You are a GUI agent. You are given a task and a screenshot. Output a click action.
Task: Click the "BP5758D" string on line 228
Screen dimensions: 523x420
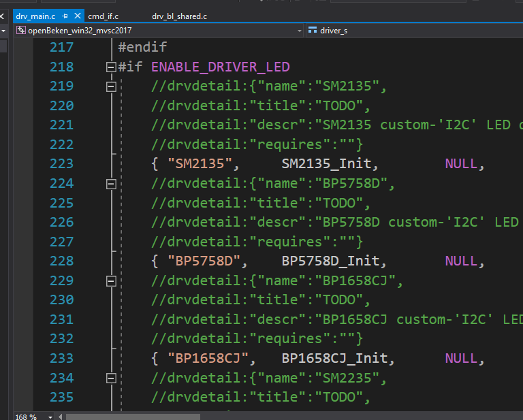pyautogui.click(x=204, y=261)
